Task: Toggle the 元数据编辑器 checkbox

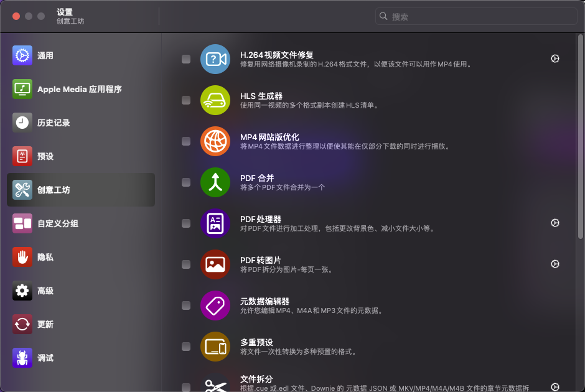Action: click(186, 305)
